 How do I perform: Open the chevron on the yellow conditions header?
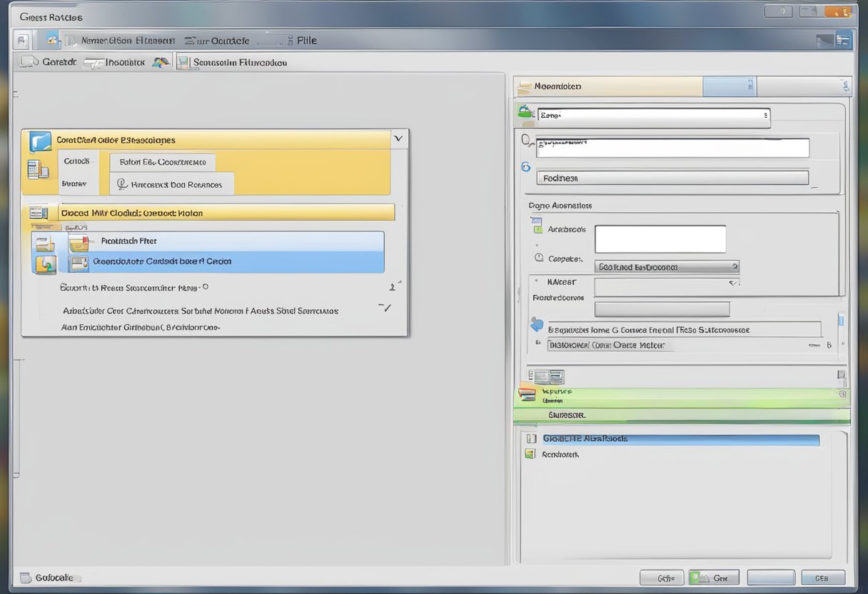(x=398, y=139)
